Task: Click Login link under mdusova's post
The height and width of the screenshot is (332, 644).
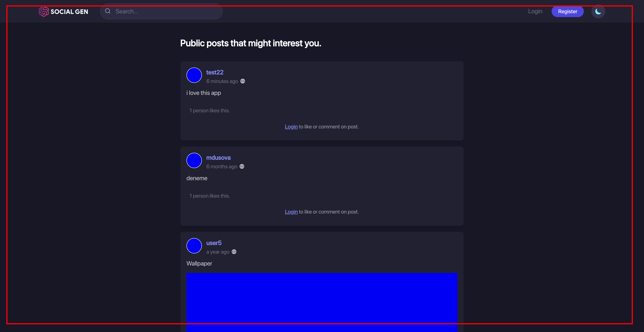Action: [x=291, y=212]
